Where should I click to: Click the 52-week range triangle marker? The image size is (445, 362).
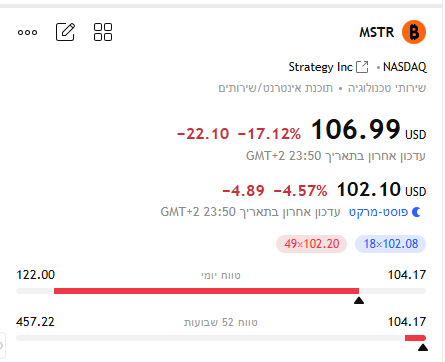[x=423, y=348]
